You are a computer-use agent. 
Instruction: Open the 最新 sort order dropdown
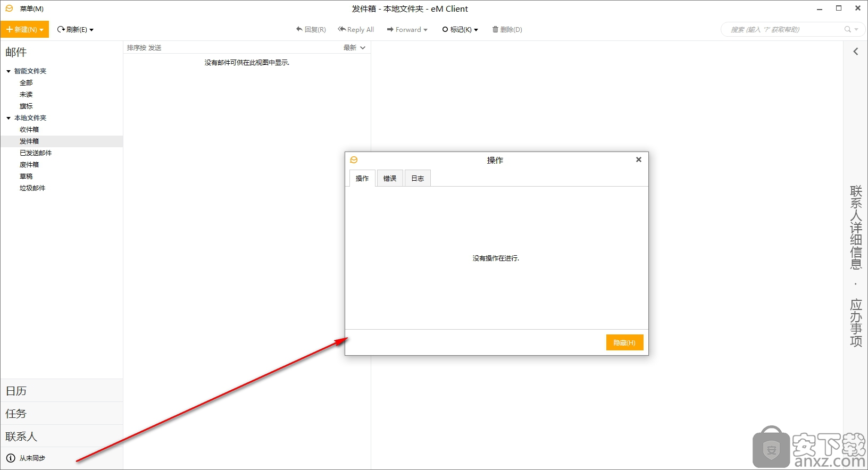pyautogui.click(x=354, y=48)
